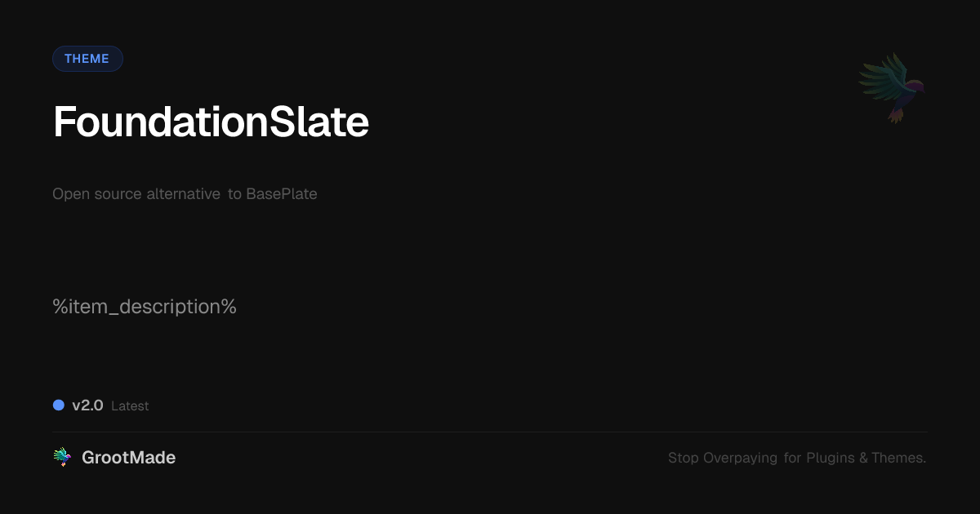Click "Stop Overpaying" in the footer tagline
The width and height of the screenshot is (980, 514).
[723, 458]
